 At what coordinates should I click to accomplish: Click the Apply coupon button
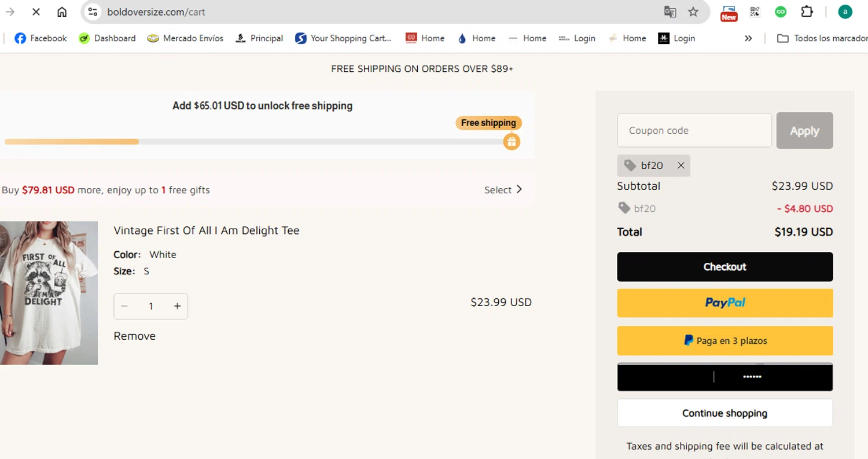804,130
